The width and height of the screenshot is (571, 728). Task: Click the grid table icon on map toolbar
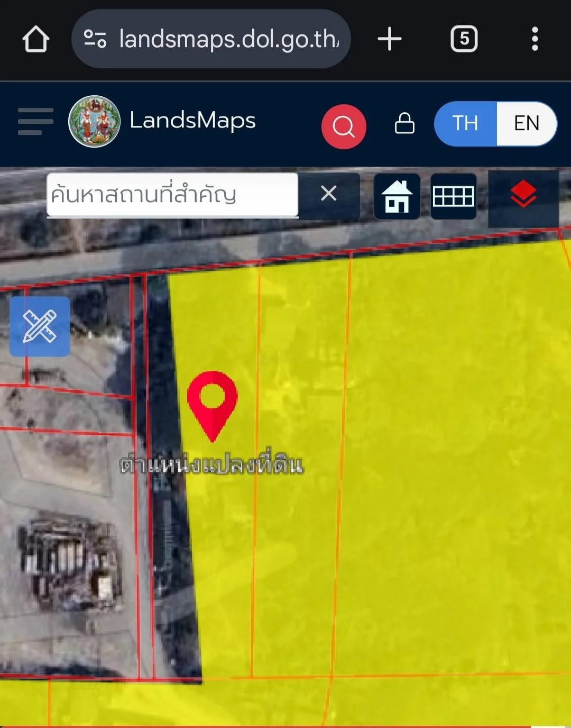point(453,196)
